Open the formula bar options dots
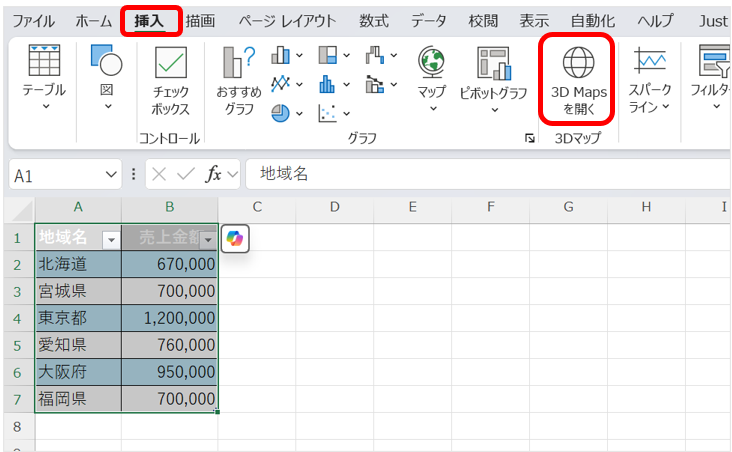Viewport: 732px width, 452px height. [134, 174]
